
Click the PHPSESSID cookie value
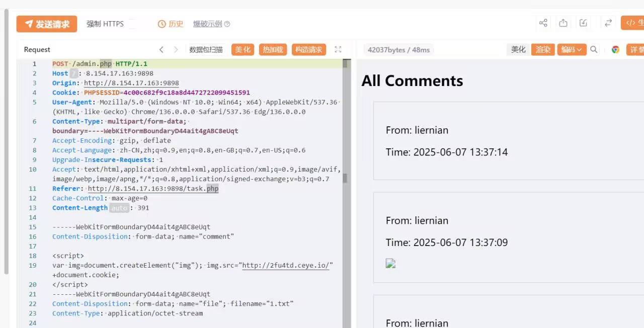pyautogui.click(x=187, y=93)
